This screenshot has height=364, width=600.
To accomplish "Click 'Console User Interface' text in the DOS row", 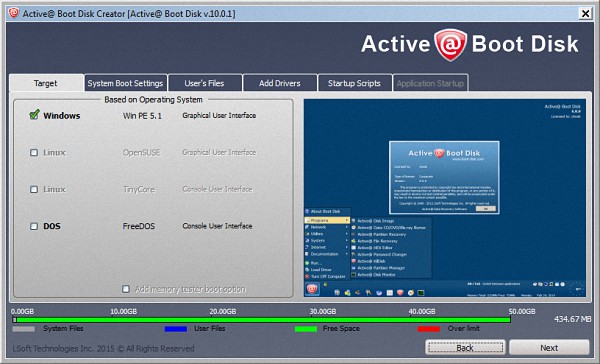I will click(x=217, y=226).
